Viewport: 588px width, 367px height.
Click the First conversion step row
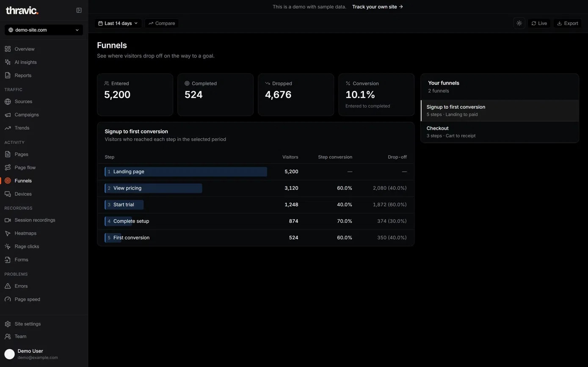(256, 238)
